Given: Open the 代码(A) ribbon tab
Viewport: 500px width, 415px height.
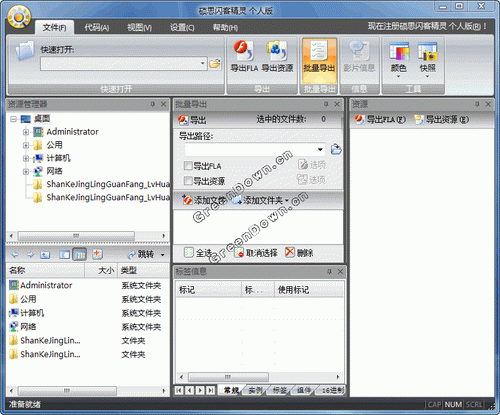Looking at the screenshot, I should pyautogui.click(x=97, y=27).
